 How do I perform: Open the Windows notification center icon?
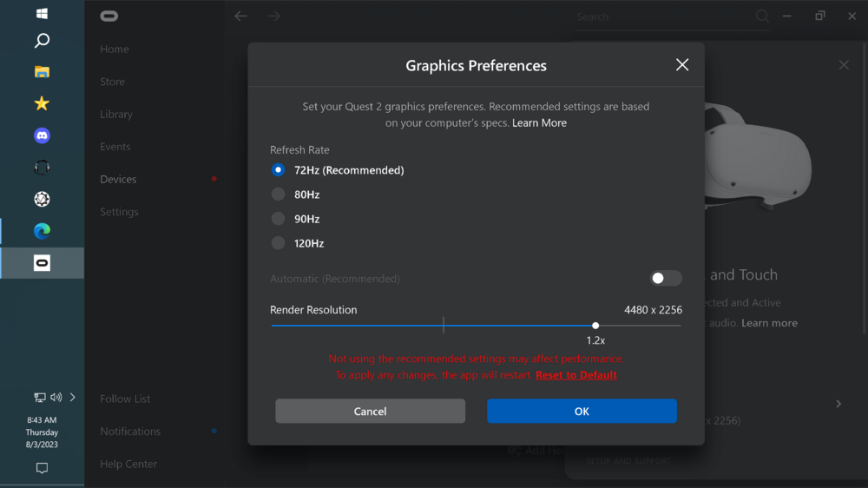coord(42,468)
